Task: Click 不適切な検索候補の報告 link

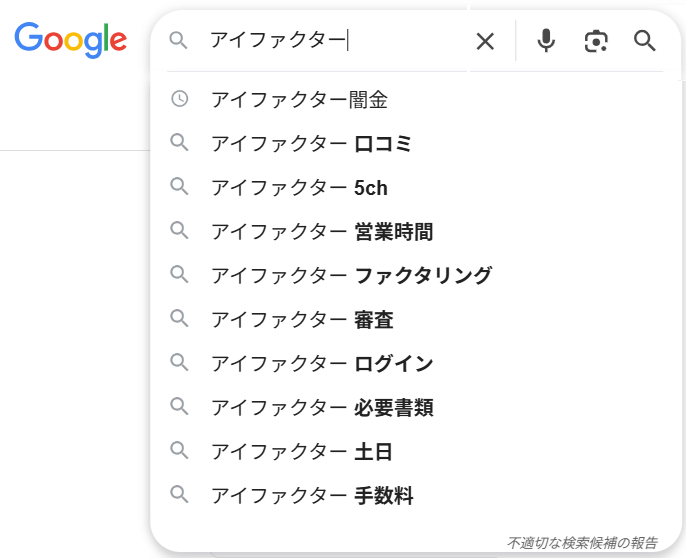Action: pyautogui.click(x=582, y=543)
